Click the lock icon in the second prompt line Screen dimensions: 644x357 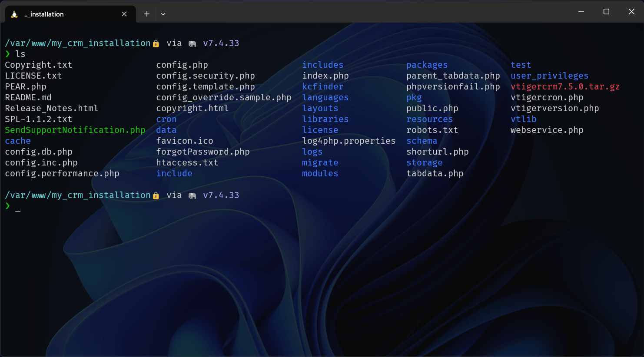pos(156,195)
